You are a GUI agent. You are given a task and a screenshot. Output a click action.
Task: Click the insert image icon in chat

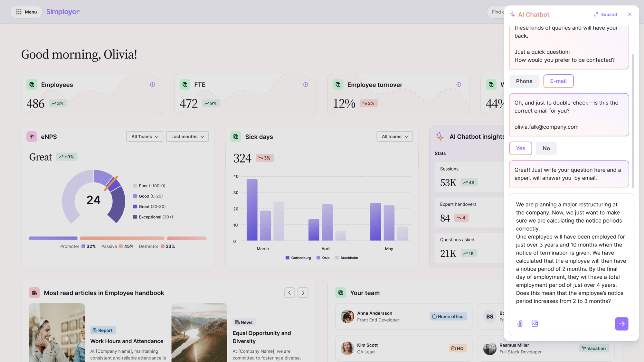pos(535,324)
